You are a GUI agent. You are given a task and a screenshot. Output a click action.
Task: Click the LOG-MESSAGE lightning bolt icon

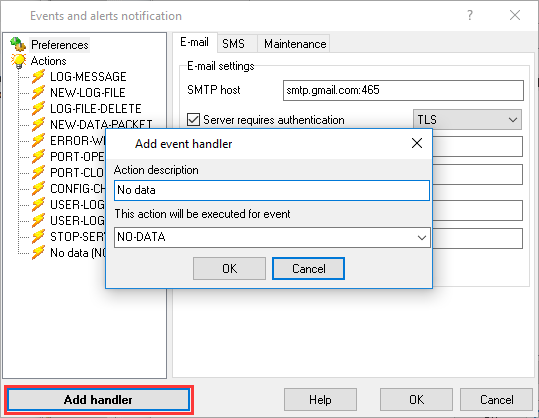point(38,77)
